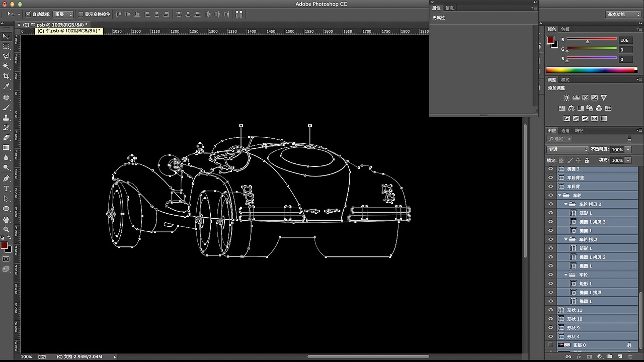644x362 pixels.
Task: Switch to the 通道 tab
Action: tap(566, 130)
